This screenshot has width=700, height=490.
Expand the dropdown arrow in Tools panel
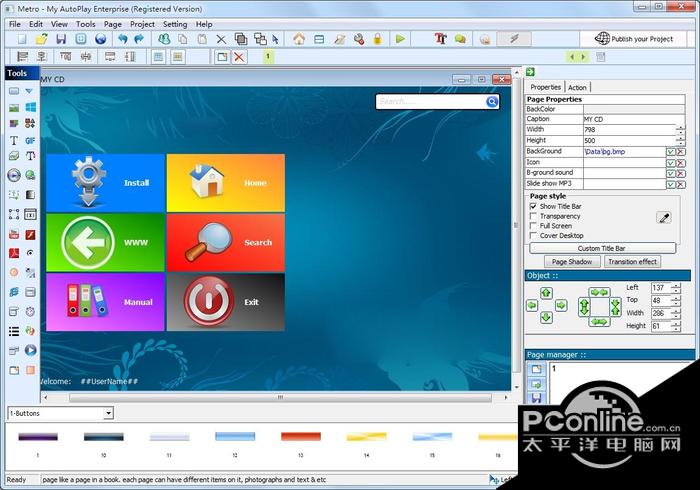pyautogui.click(x=29, y=91)
